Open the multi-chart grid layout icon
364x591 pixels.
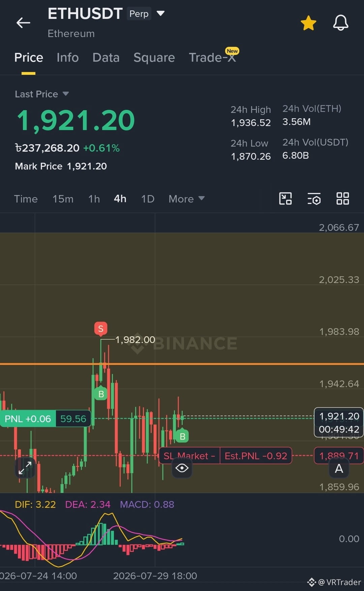pos(343,198)
